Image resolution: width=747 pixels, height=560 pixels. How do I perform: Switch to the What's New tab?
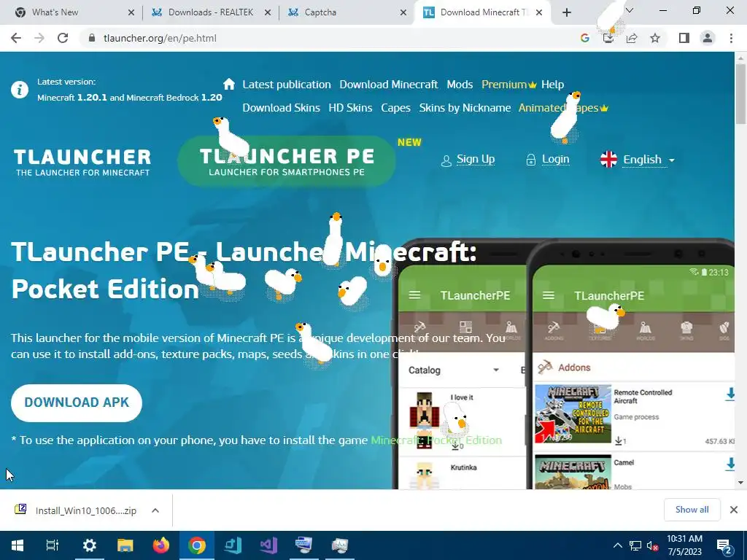coord(71,12)
